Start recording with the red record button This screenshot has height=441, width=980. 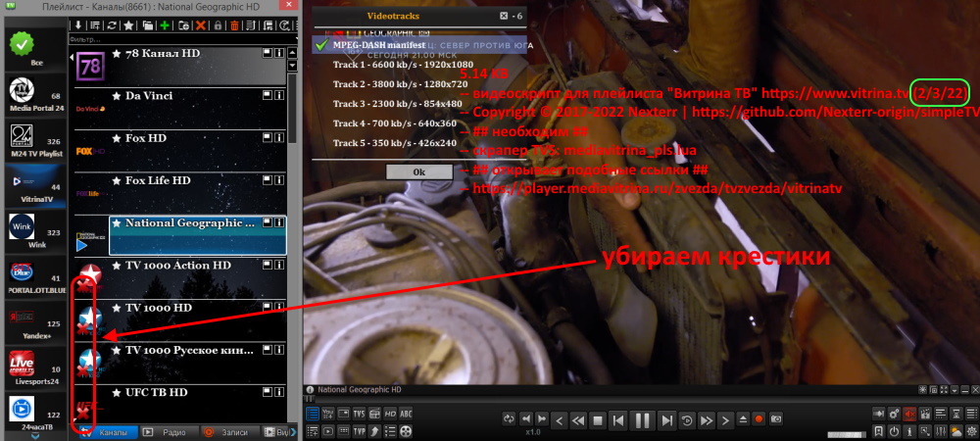[x=759, y=418]
